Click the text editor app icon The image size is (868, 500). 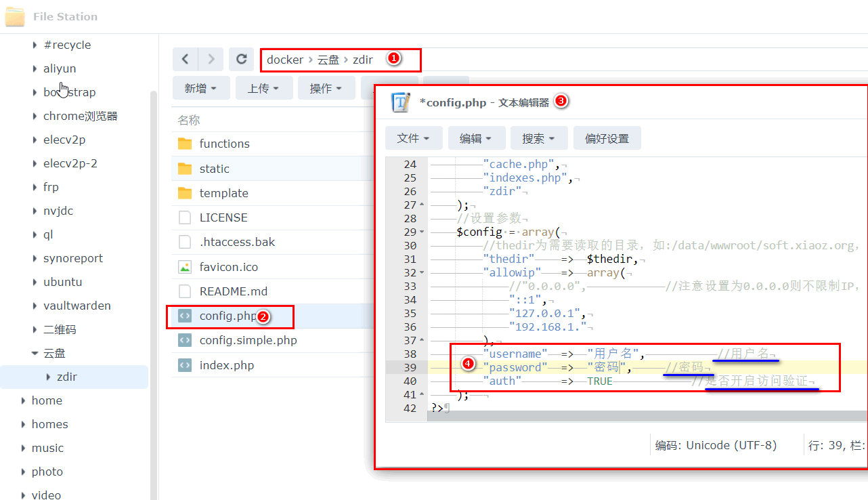pos(402,102)
